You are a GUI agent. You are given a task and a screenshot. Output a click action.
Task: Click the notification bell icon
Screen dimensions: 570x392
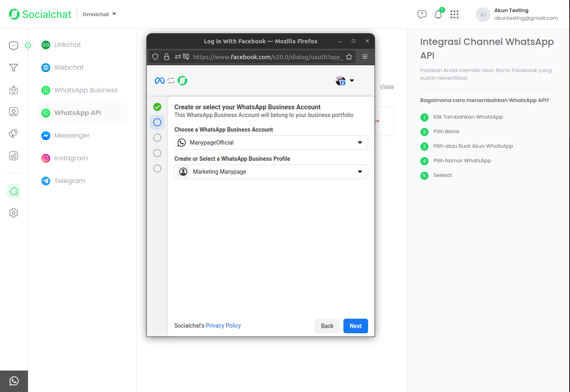(x=438, y=15)
